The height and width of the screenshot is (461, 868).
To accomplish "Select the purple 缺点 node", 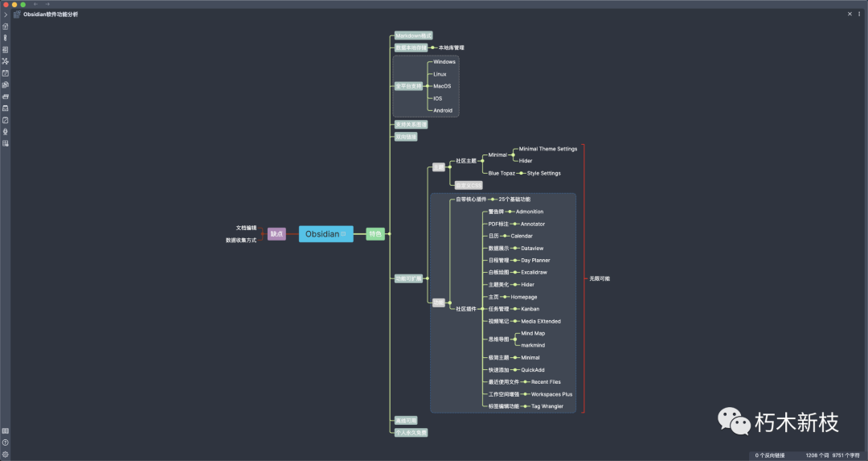I will pos(276,234).
